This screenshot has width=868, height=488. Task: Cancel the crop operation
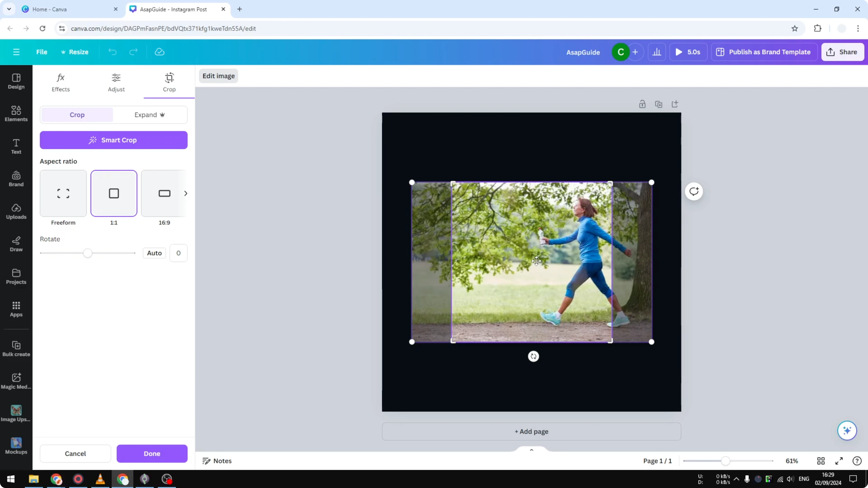tap(75, 454)
